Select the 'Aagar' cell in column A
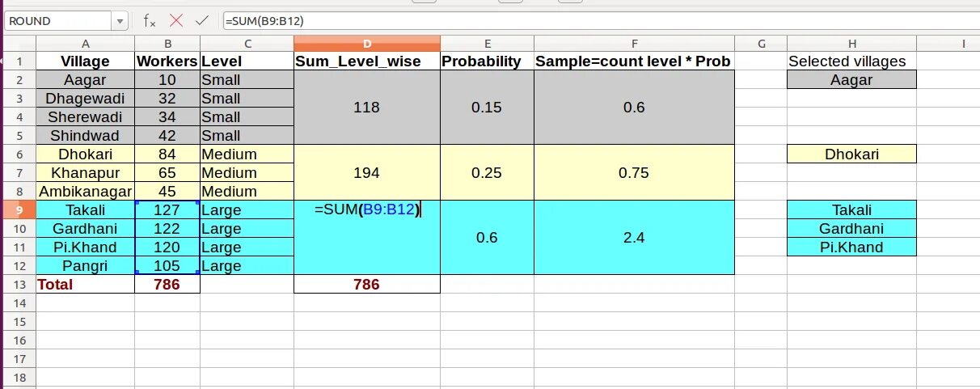The height and width of the screenshot is (389, 980). (86, 80)
